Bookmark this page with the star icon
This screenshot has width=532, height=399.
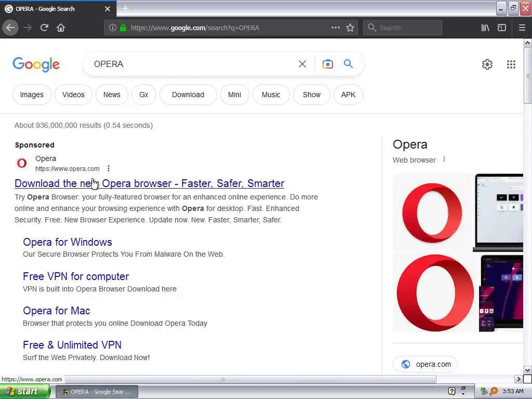(350, 28)
